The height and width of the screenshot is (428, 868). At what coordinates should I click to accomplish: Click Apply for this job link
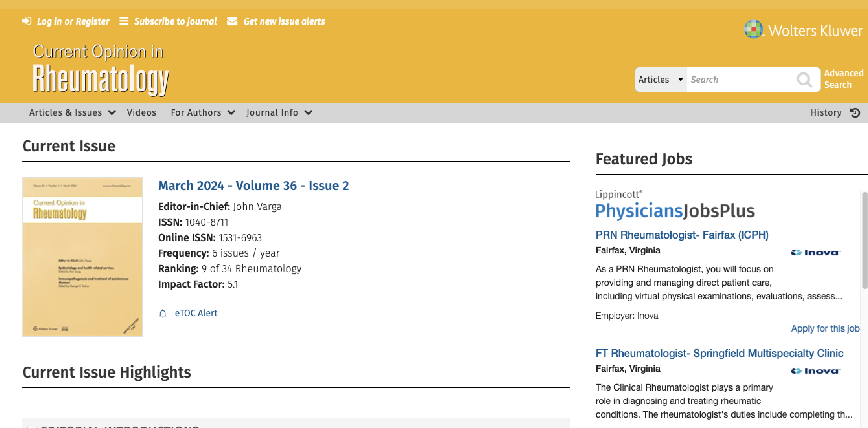click(825, 328)
